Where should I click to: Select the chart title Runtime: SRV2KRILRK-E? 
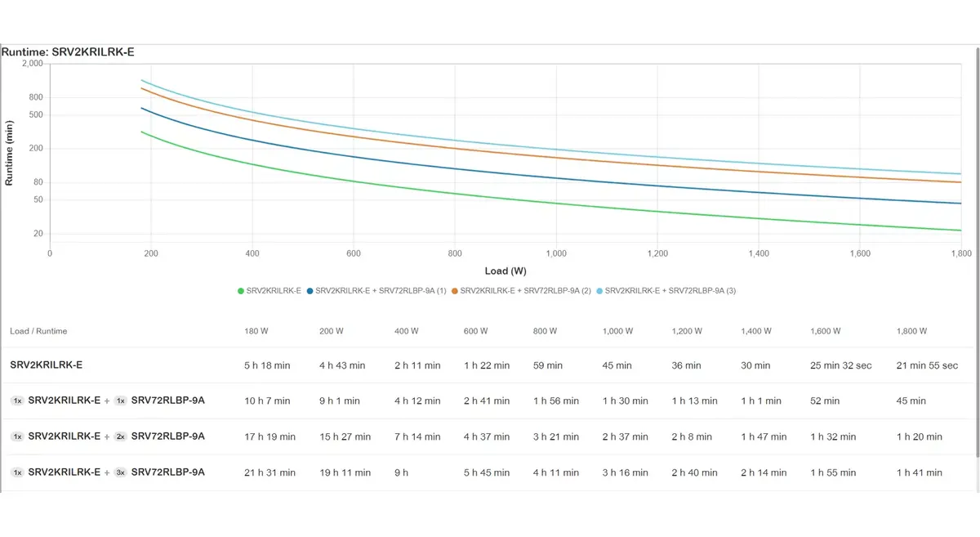(68, 51)
